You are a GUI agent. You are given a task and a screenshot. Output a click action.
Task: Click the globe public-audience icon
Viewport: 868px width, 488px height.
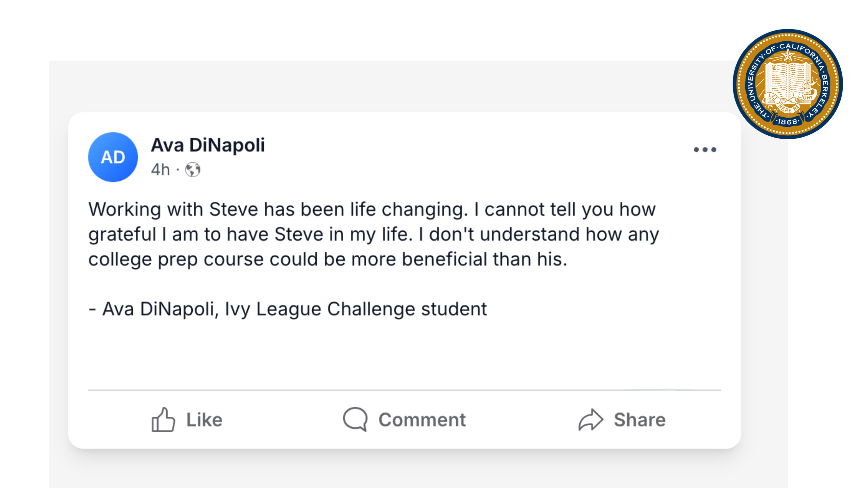tap(193, 170)
